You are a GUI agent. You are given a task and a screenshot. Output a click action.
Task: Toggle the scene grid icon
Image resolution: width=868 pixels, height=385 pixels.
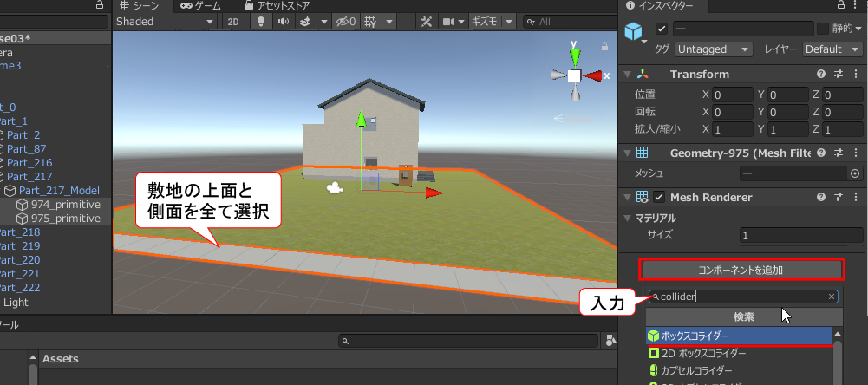(371, 22)
